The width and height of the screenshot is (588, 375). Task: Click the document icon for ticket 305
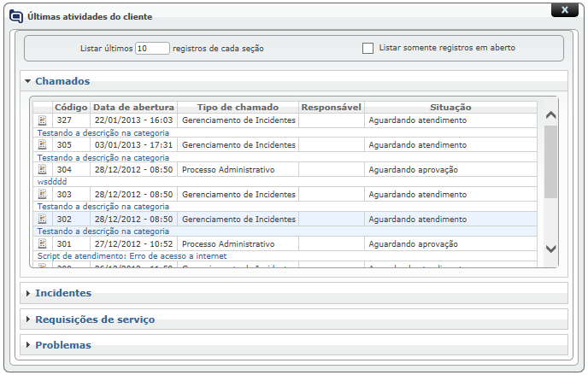[42, 145]
